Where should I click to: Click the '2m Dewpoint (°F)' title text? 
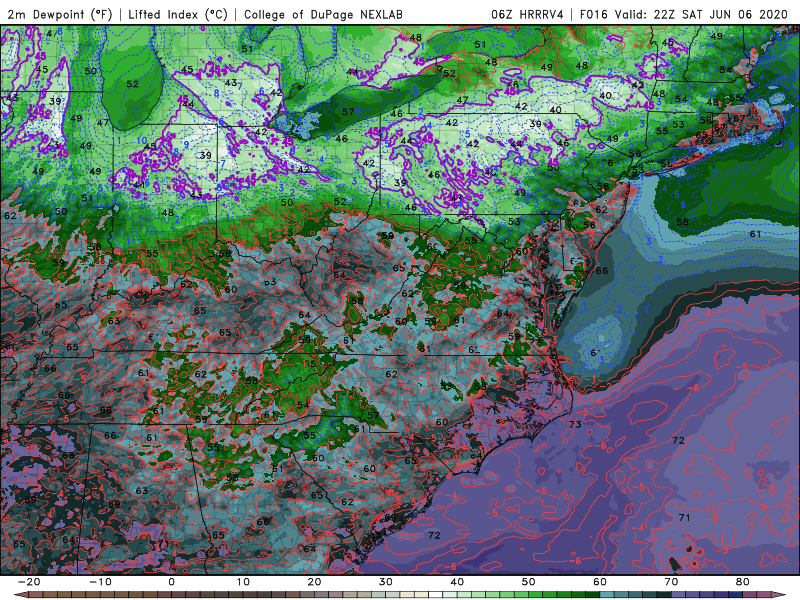click(59, 15)
